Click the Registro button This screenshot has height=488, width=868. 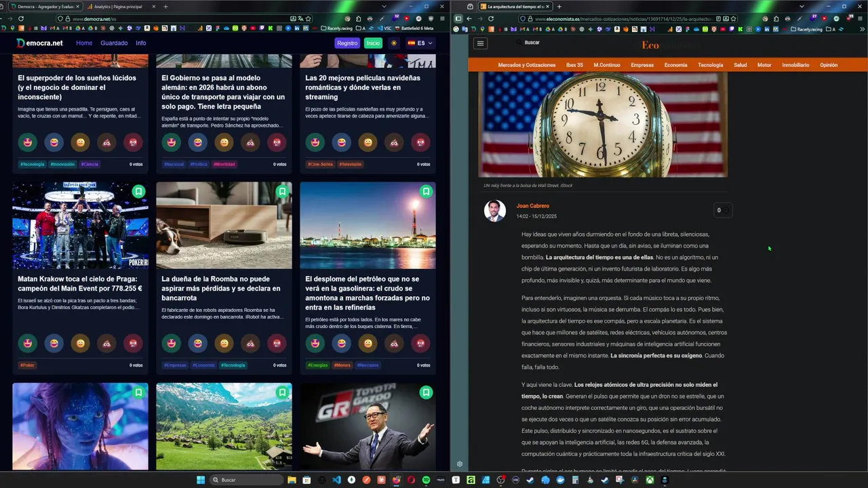347,43
